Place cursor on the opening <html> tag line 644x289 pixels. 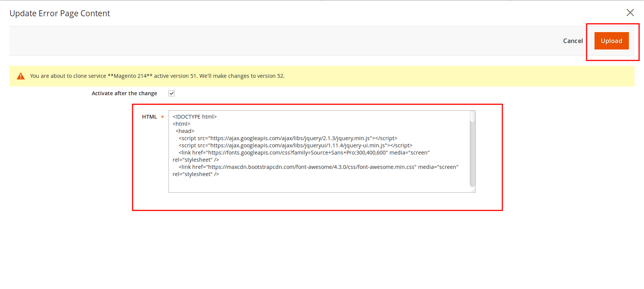(x=182, y=124)
